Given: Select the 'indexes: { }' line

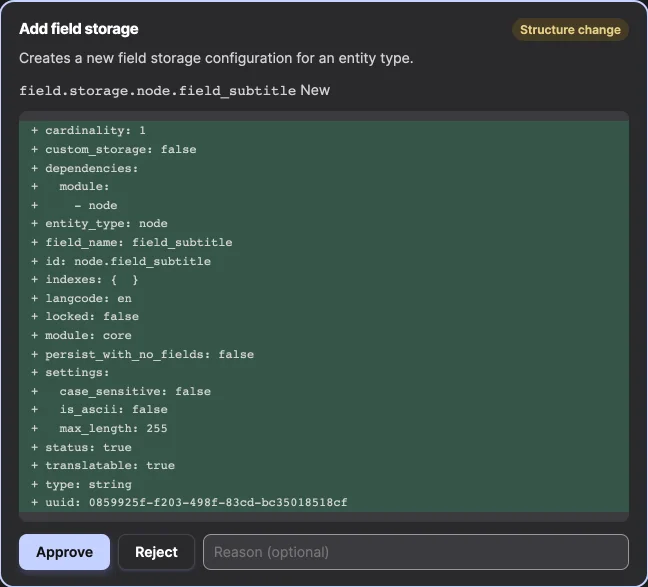Looking at the screenshot, I should click(324, 279).
